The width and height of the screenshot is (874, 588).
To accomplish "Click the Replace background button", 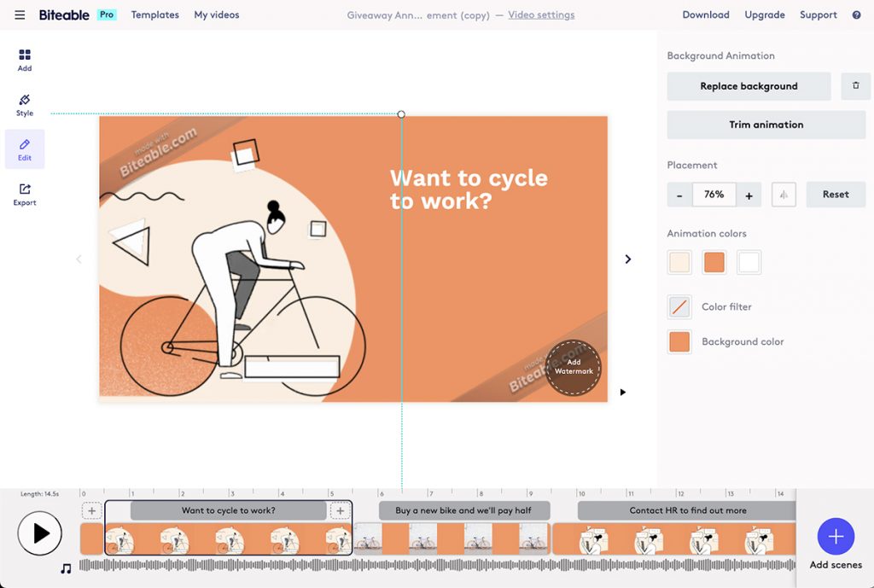I will click(749, 85).
